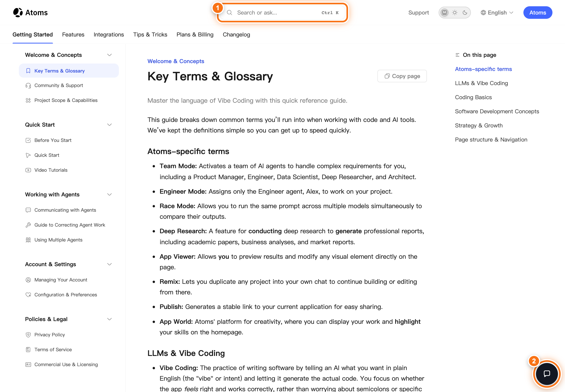Open the Plans & Billing tab
Screen dimensions: 565x392
[x=195, y=35]
